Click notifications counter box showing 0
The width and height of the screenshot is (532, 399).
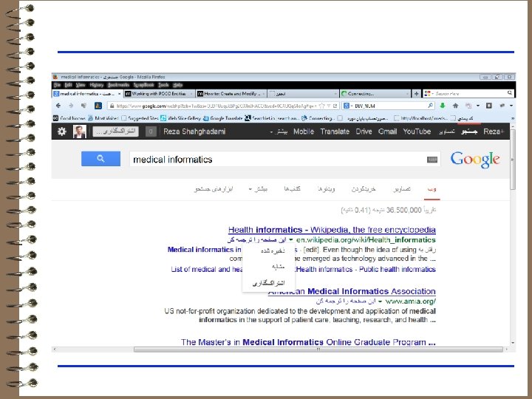151,132
